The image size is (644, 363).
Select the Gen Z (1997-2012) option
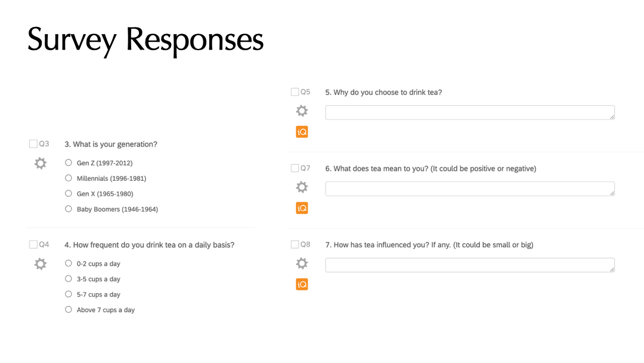click(x=68, y=163)
